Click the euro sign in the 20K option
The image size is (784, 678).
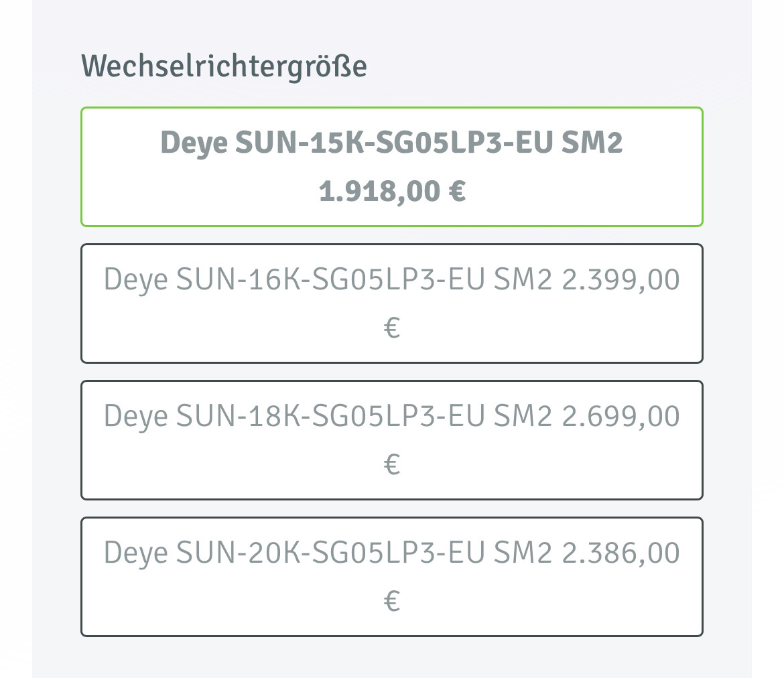(392, 602)
